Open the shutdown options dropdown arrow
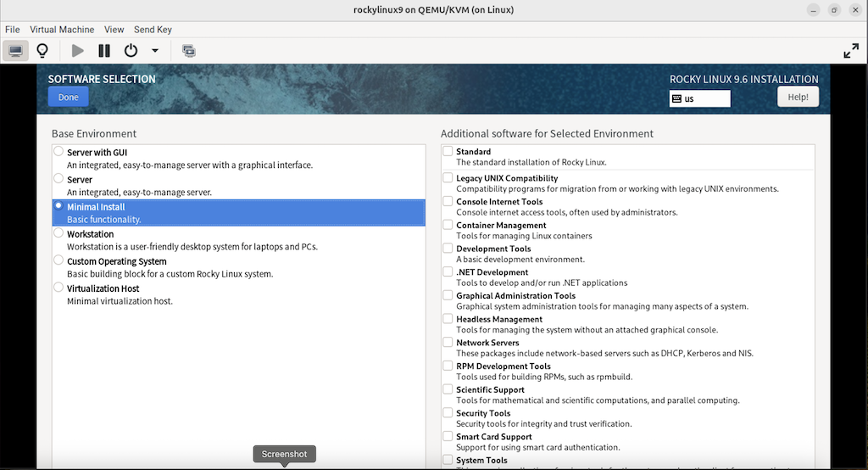 click(155, 51)
